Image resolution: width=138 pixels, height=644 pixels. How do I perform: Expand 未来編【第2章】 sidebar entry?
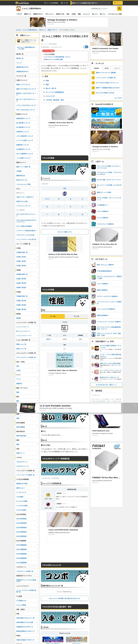point(27,283)
